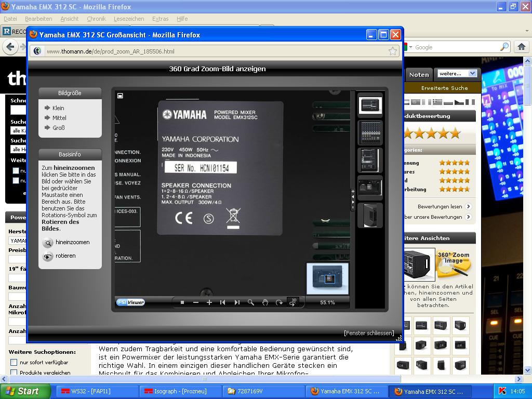Choose image size Groß
532x399 pixels.
[x=58, y=128]
